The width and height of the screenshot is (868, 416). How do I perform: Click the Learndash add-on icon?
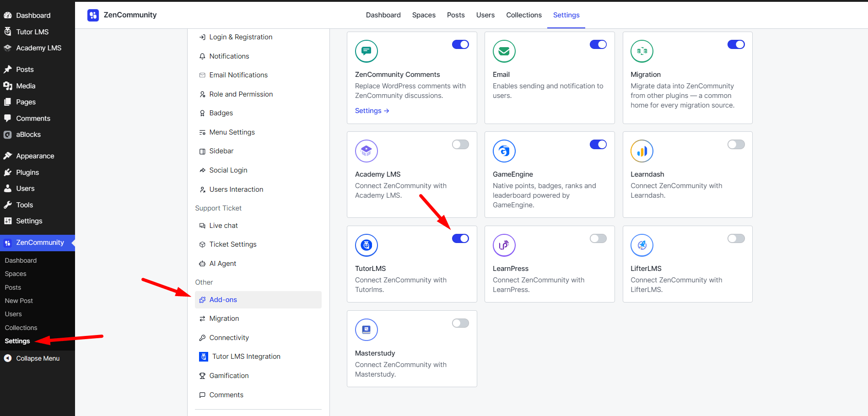tap(642, 151)
